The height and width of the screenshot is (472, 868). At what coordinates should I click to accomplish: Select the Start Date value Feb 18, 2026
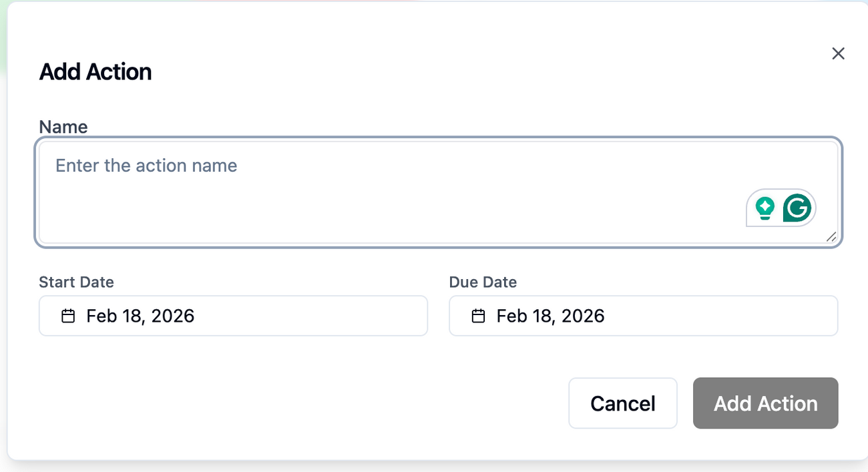click(140, 316)
